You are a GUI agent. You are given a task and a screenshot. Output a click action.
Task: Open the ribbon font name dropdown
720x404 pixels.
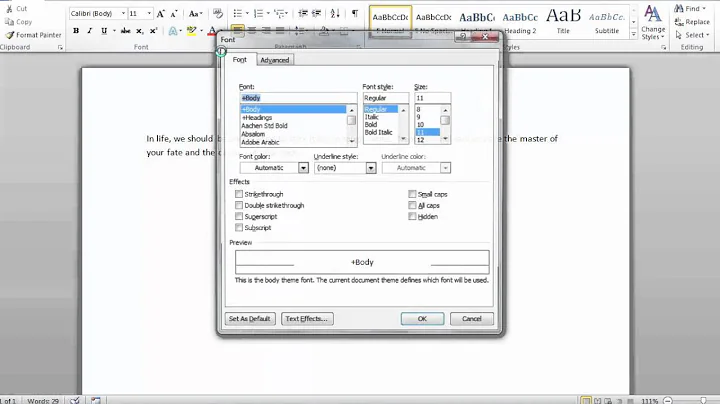tap(123, 13)
